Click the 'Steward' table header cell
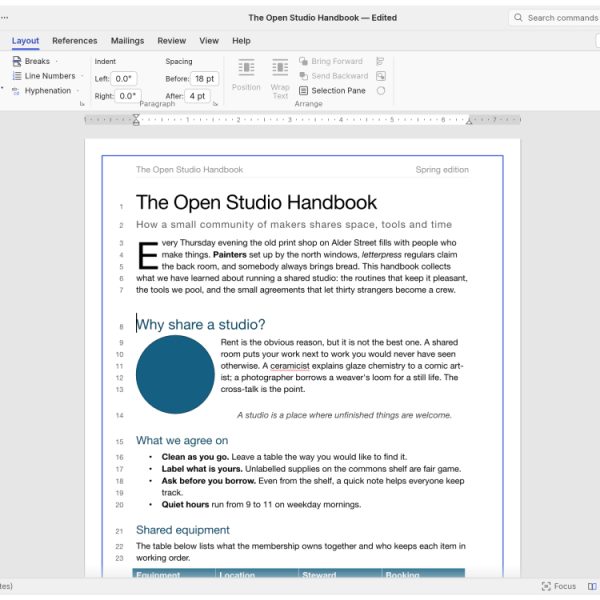 pyautogui.click(x=340, y=573)
